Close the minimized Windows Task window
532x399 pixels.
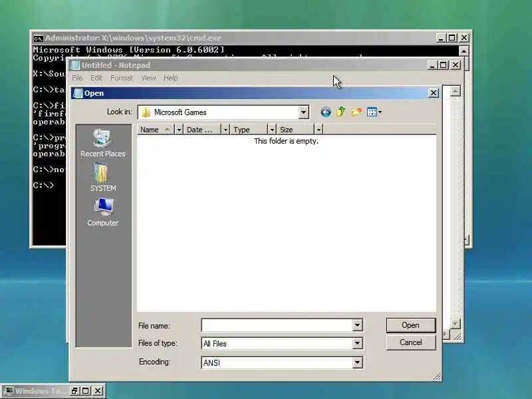point(98,391)
